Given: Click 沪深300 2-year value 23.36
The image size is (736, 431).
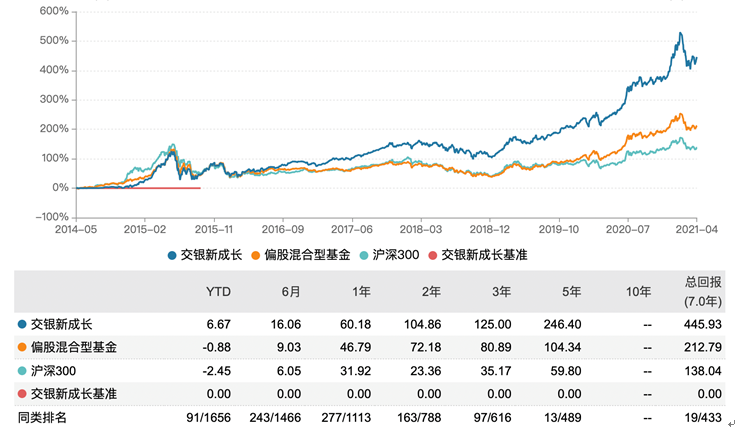Looking at the screenshot, I should click(x=426, y=371).
